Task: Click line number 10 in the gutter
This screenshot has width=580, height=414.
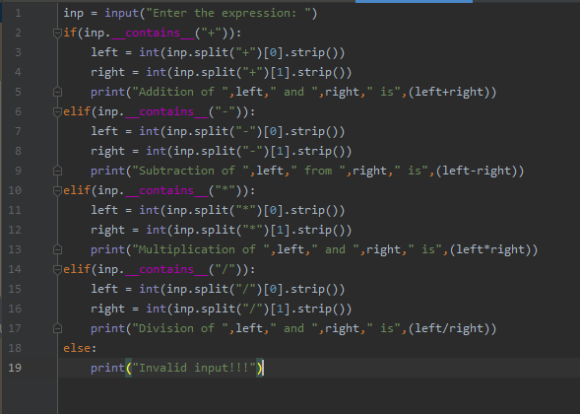Action: coord(15,191)
